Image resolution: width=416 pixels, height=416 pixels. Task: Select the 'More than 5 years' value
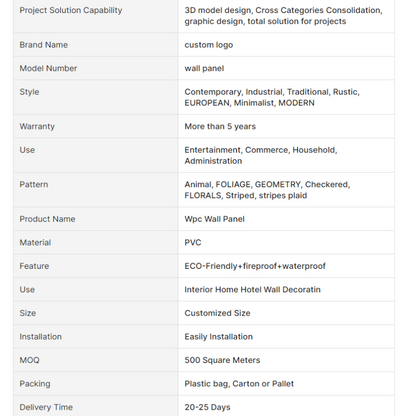pyautogui.click(x=220, y=127)
